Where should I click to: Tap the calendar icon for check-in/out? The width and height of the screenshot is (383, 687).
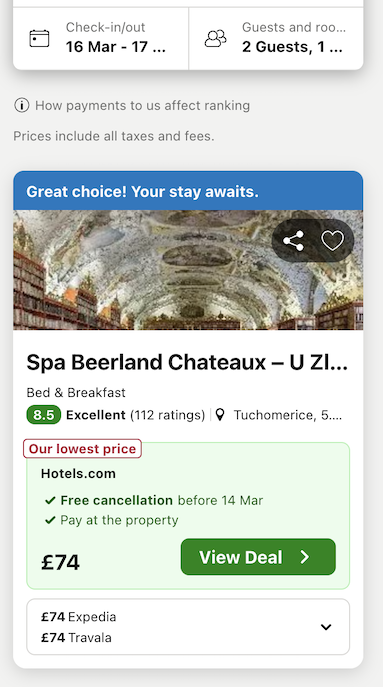(x=39, y=38)
